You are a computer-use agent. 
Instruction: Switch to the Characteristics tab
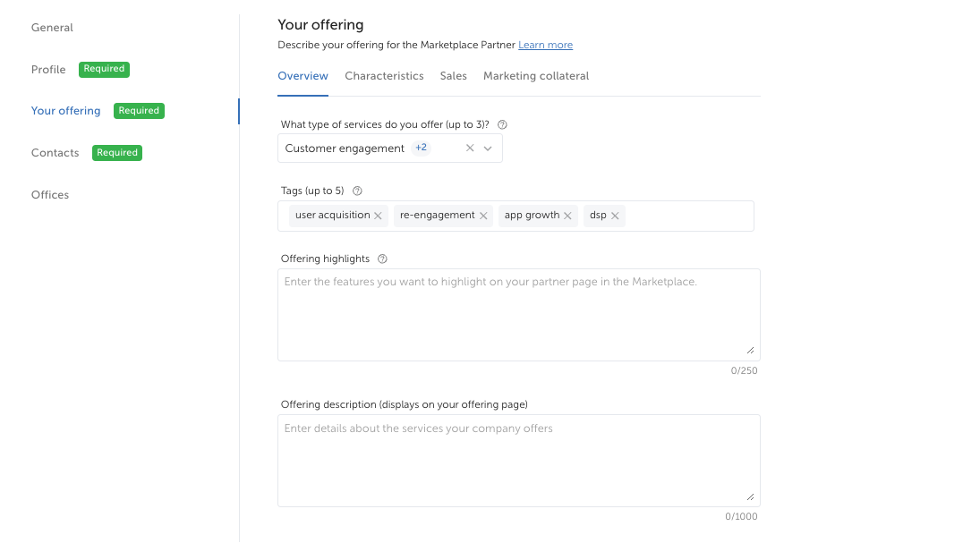pyautogui.click(x=384, y=76)
